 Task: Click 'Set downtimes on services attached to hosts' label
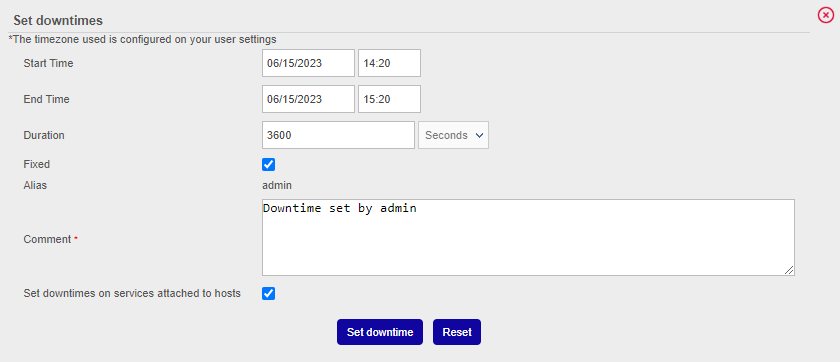[132, 293]
